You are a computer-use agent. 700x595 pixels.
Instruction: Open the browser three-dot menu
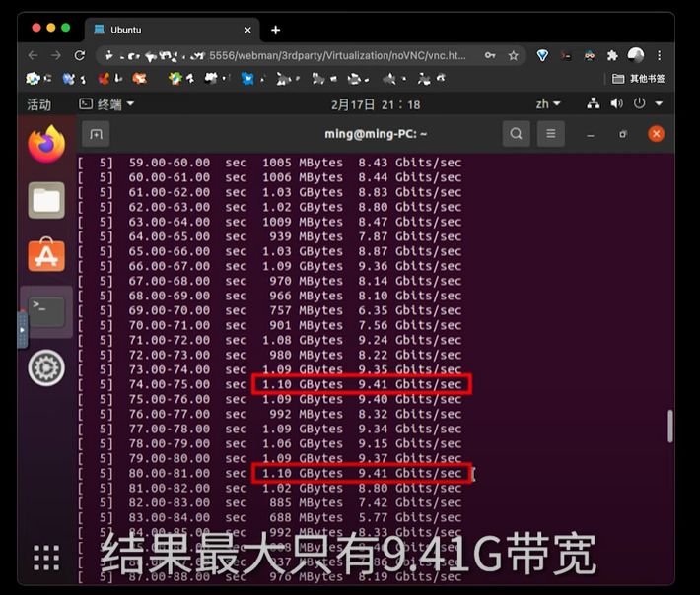[x=659, y=56]
